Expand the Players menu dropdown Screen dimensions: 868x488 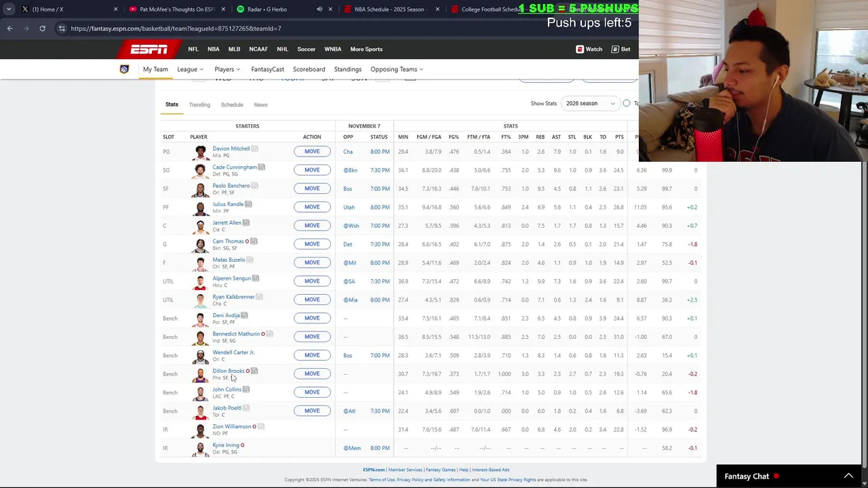tap(227, 69)
